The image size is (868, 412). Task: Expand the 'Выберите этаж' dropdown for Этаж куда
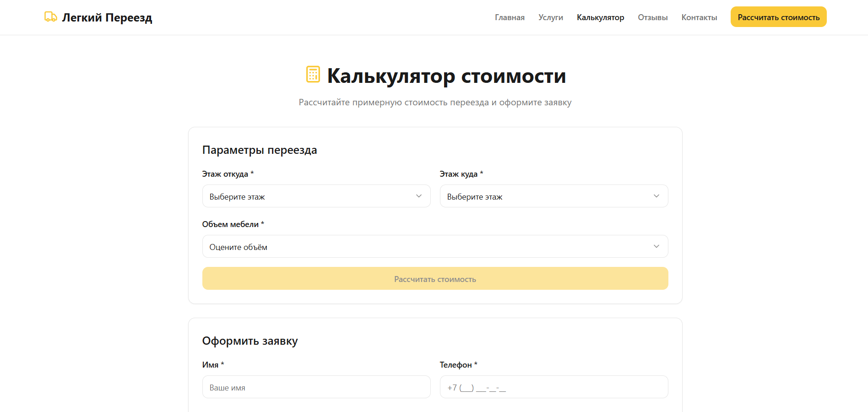coord(553,196)
